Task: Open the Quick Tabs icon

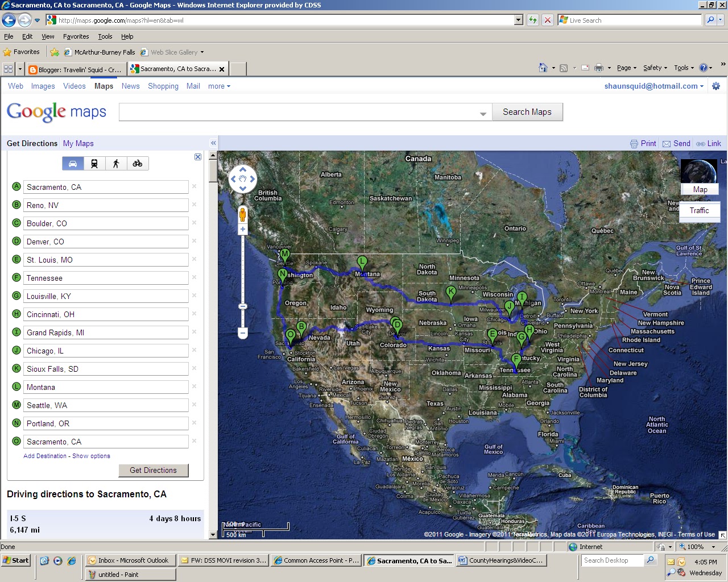Action: [8, 69]
